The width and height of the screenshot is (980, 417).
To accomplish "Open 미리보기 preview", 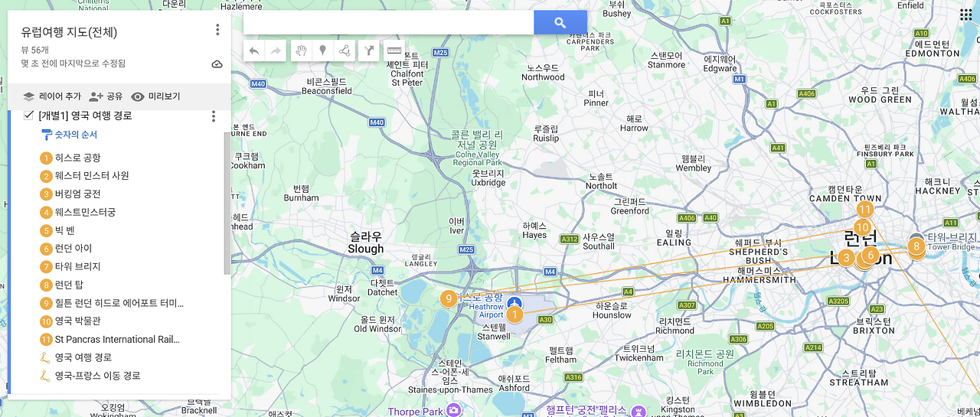I will (x=155, y=96).
